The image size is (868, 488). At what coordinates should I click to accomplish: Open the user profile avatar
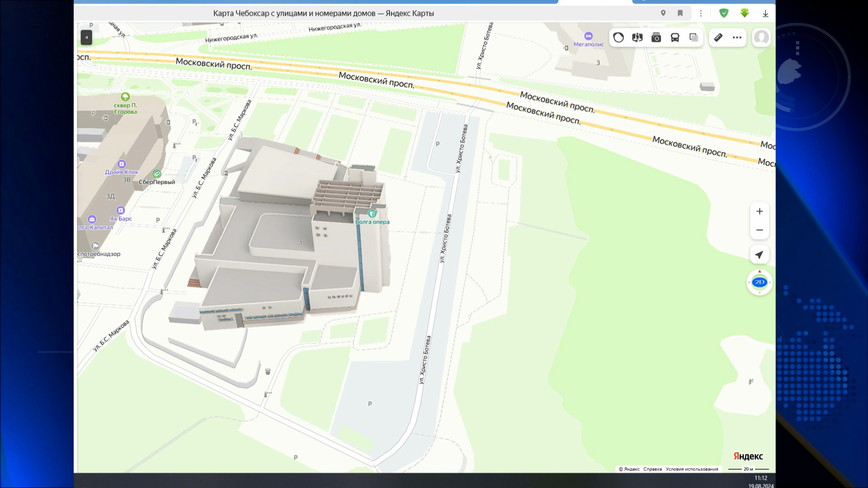pos(761,37)
